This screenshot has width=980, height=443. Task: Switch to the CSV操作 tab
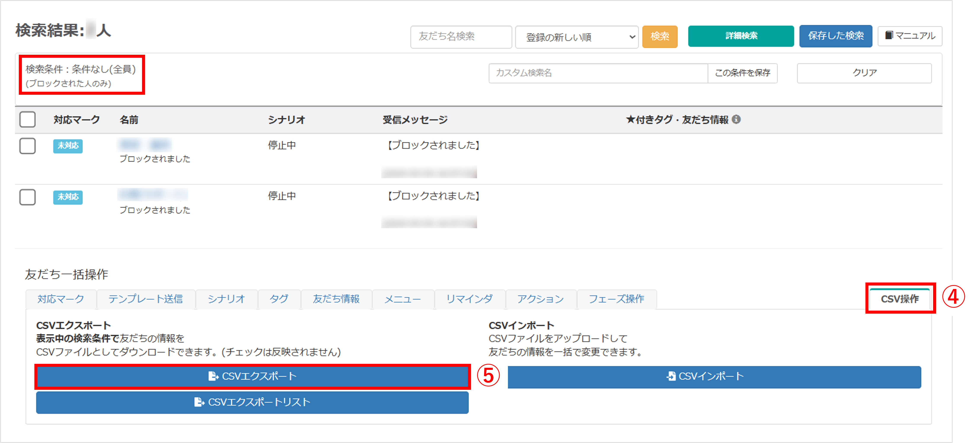(x=900, y=299)
